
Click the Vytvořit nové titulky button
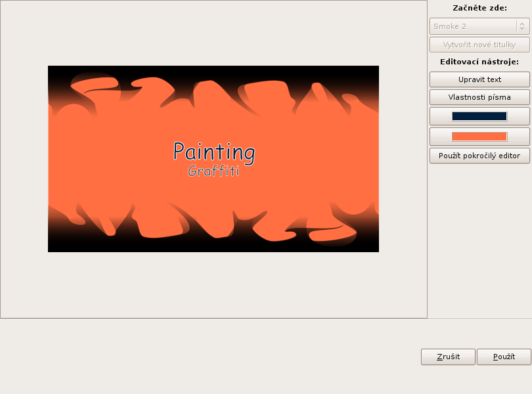coord(479,45)
